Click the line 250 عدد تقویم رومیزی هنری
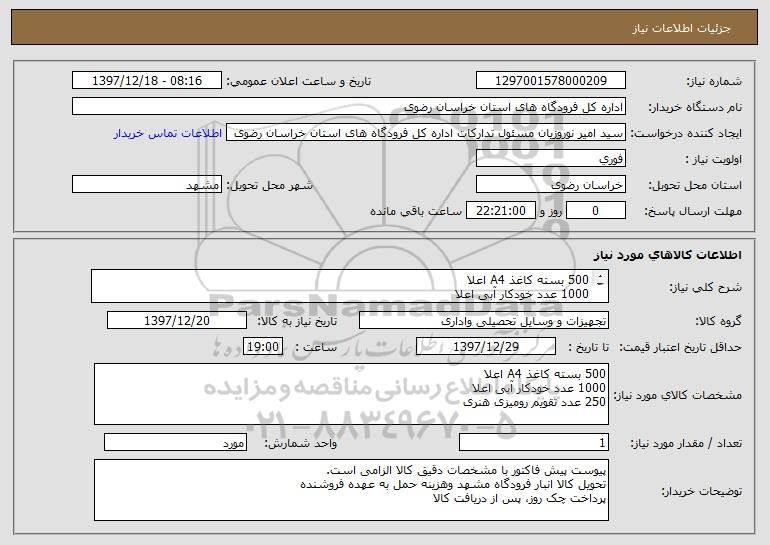This screenshot has width=770, height=545. click(x=534, y=402)
